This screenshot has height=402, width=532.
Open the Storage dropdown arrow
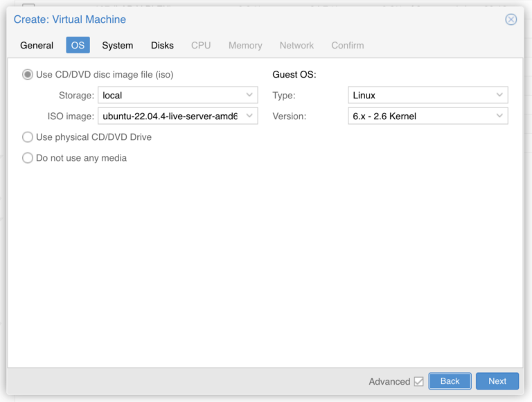point(249,95)
